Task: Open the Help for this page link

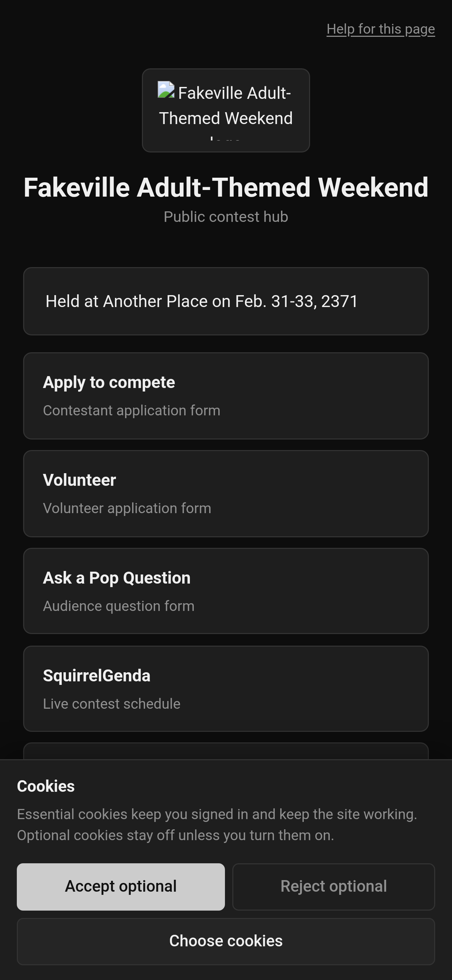Action: point(381,29)
